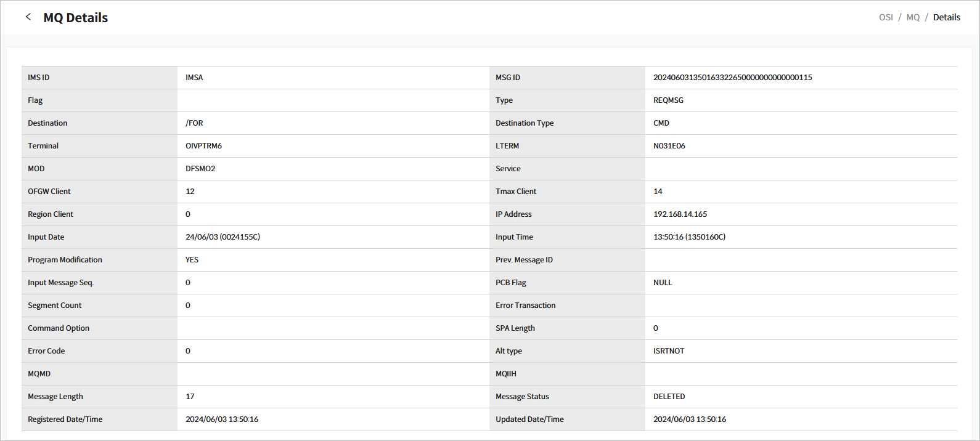Click the Input Time value
This screenshot has height=441, width=980.
coord(689,237)
